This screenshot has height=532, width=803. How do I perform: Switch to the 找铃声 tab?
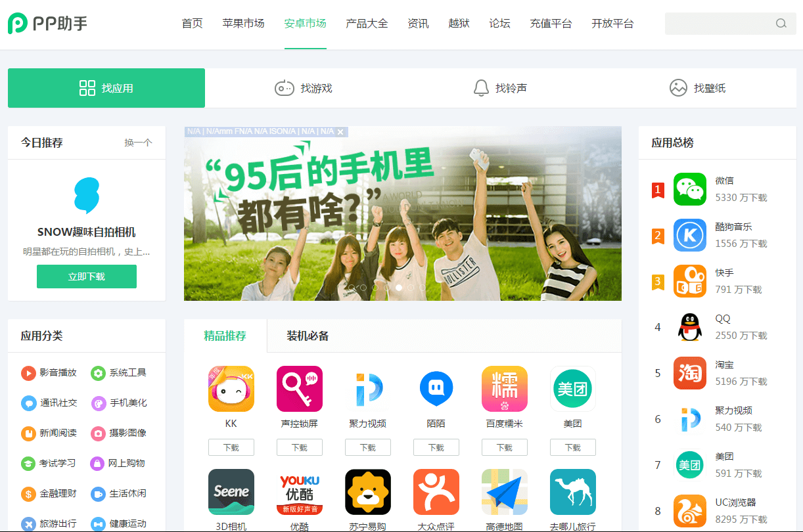(501, 88)
